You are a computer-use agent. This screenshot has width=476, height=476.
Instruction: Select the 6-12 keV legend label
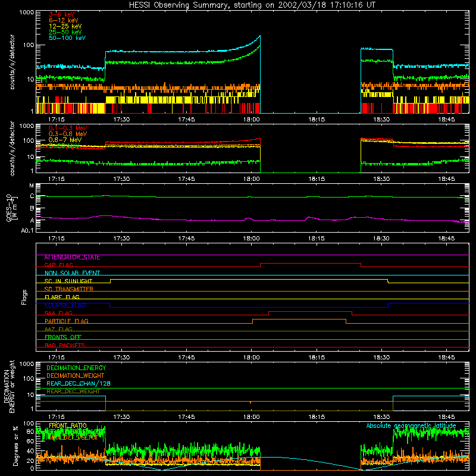tap(64, 20)
